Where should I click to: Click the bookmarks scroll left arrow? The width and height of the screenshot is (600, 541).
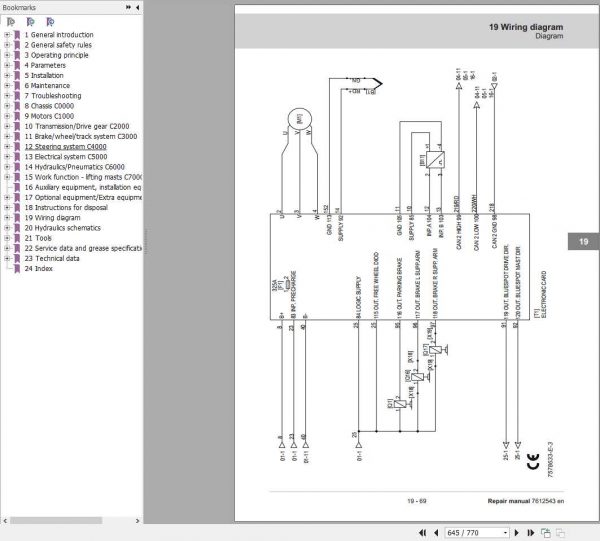5,521
